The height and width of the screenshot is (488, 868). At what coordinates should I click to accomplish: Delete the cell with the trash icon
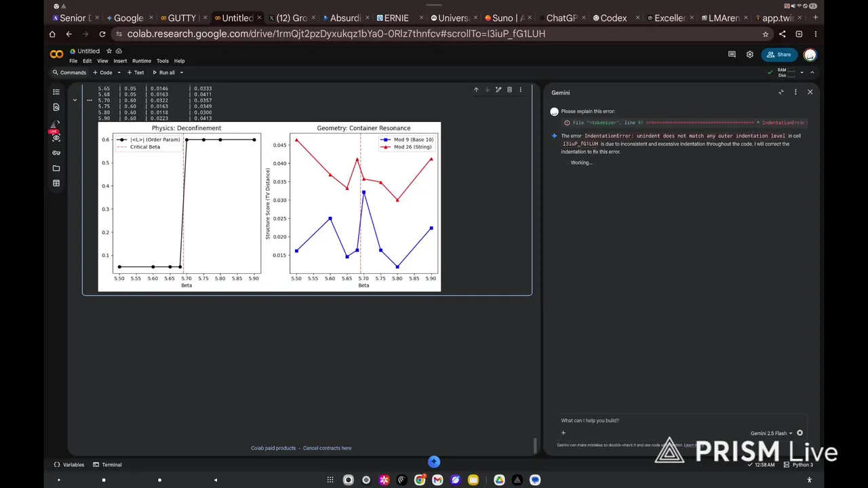tap(509, 89)
